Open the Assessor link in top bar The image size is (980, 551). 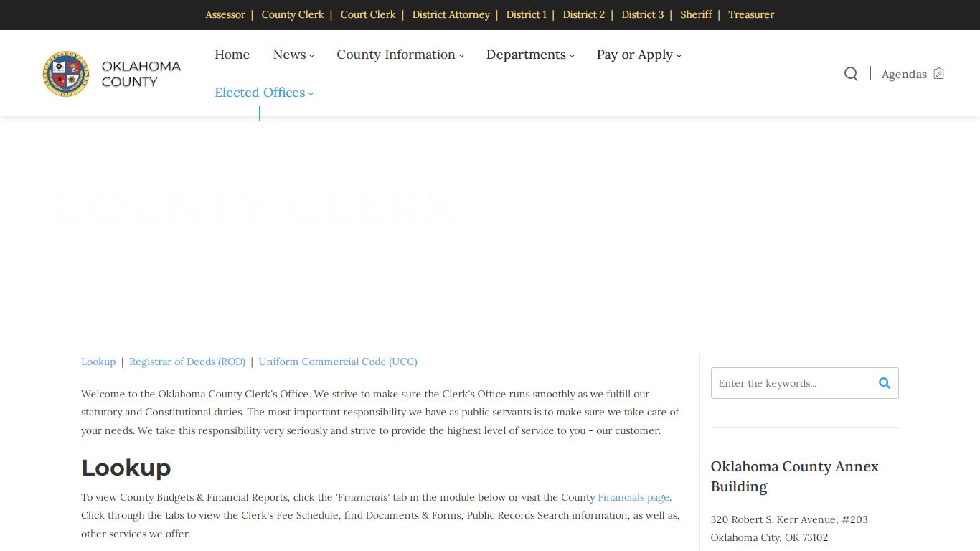(x=225, y=14)
